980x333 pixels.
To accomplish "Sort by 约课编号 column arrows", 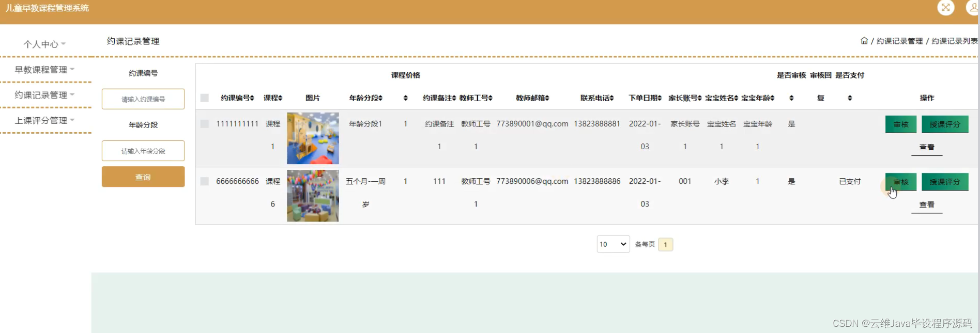I will pyautogui.click(x=252, y=98).
